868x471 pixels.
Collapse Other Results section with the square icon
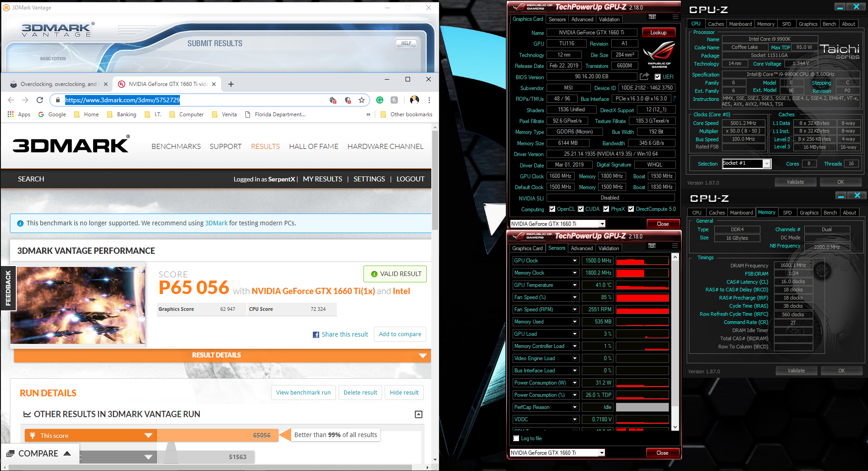(x=419, y=414)
